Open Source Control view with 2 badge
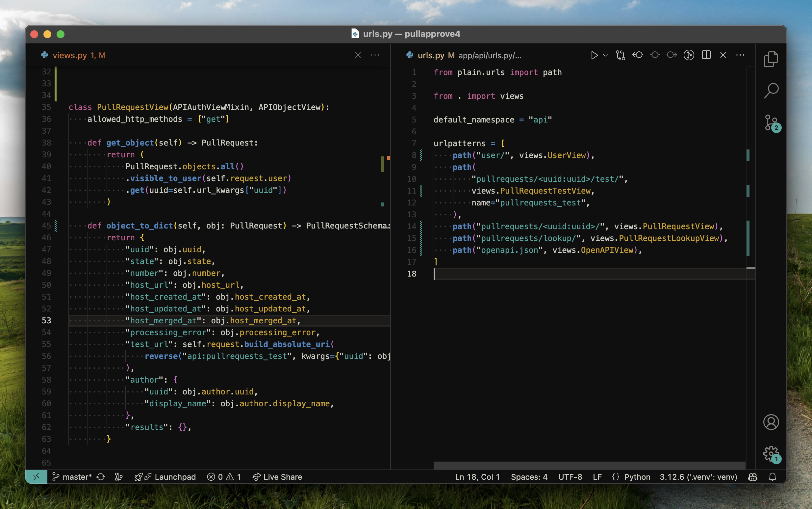The image size is (812, 509). click(771, 122)
